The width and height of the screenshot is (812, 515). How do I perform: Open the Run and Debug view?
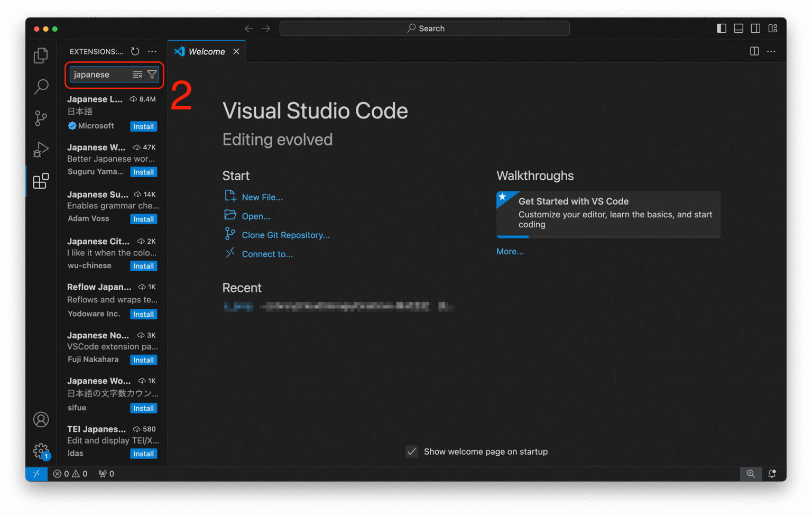click(41, 150)
